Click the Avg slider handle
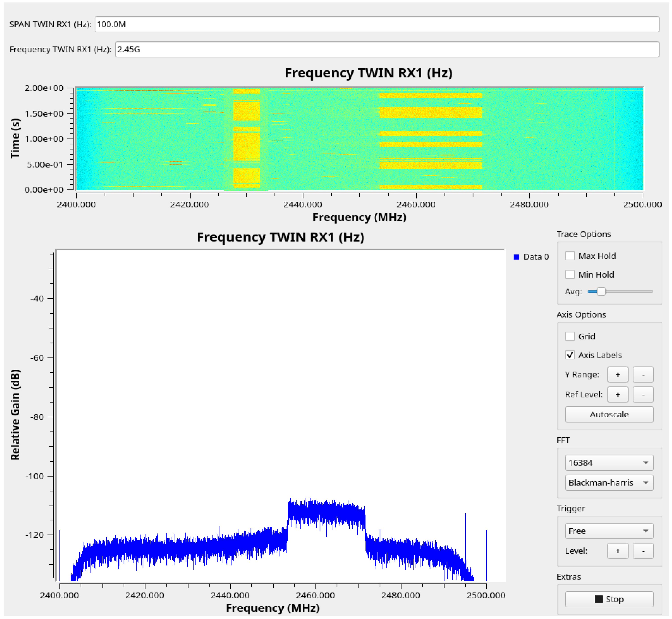The width and height of the screenshot is (672, 619). (x=601, y=291)
